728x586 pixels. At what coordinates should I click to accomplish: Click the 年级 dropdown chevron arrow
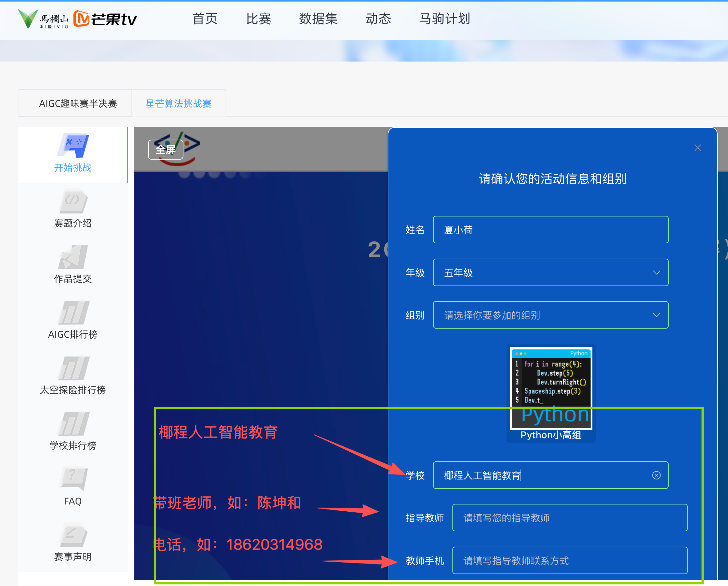[x=656, y=273]
